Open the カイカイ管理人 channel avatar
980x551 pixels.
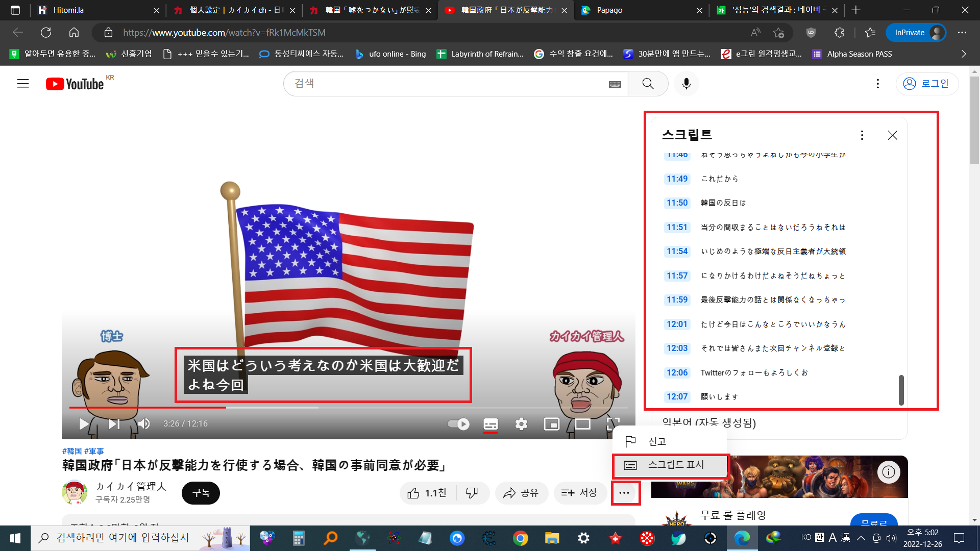pyautogui.click(x=75, y=493)
